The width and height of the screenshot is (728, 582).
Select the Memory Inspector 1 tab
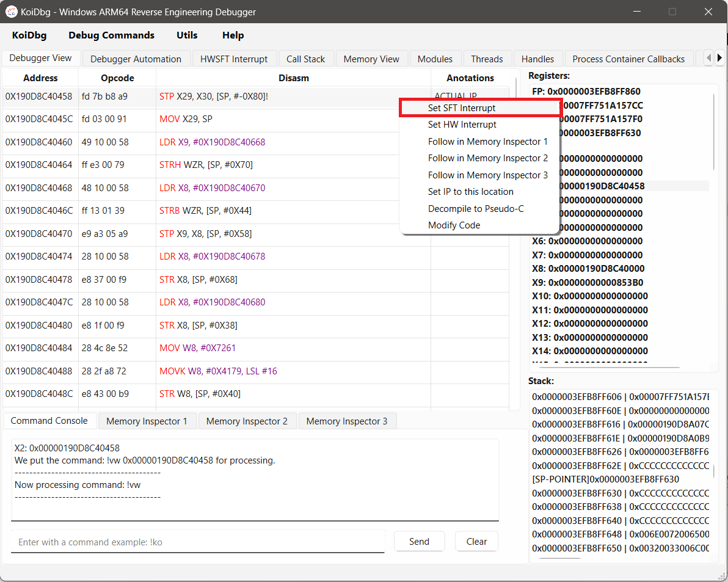point(147,421)
